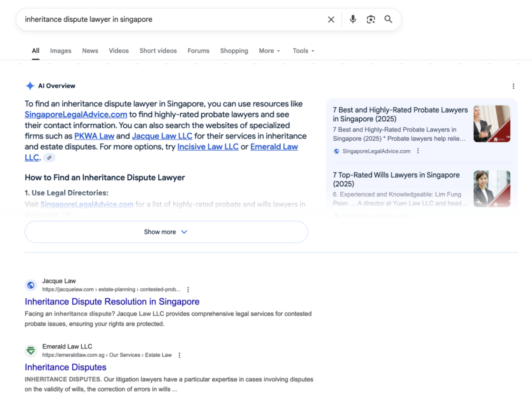Submit search with the magnifying glass icon
This screenshot has height=407, width=532.
[x=388, y=19]
